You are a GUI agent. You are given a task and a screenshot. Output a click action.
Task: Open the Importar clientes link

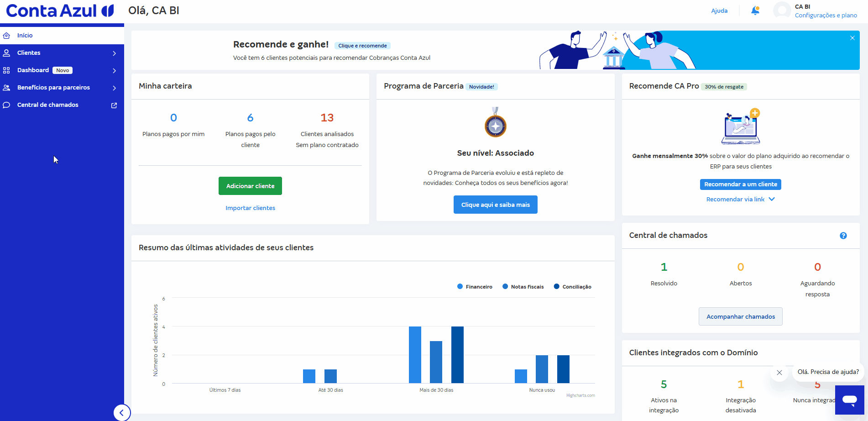coord(250,208)
